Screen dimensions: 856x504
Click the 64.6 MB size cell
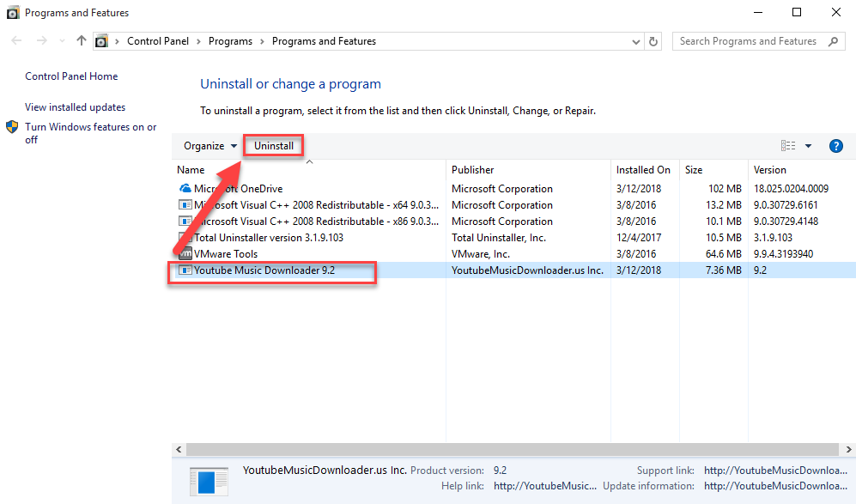point(723,254)
